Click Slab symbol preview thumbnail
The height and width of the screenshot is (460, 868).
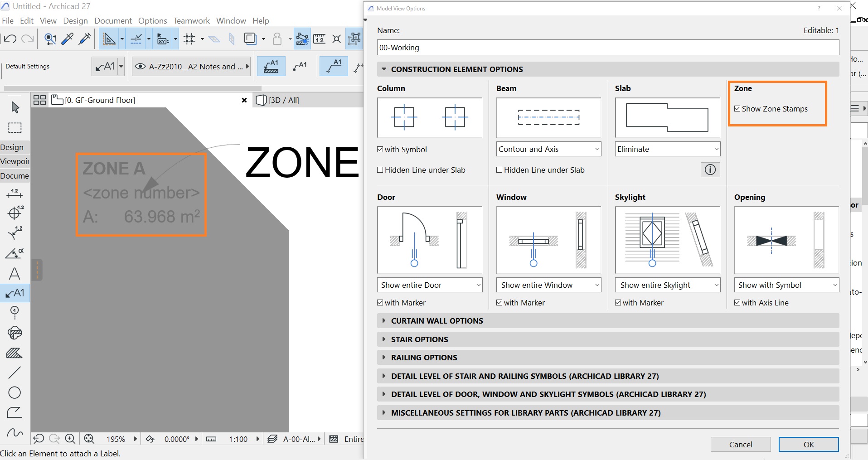tap(667, 118)
